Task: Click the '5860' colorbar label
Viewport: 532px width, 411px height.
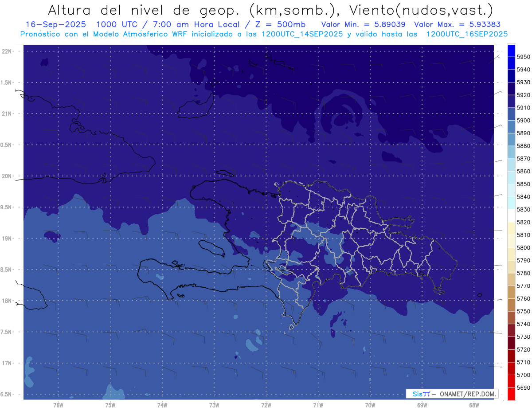Action: pyautogui.click(x=523, y=171)
